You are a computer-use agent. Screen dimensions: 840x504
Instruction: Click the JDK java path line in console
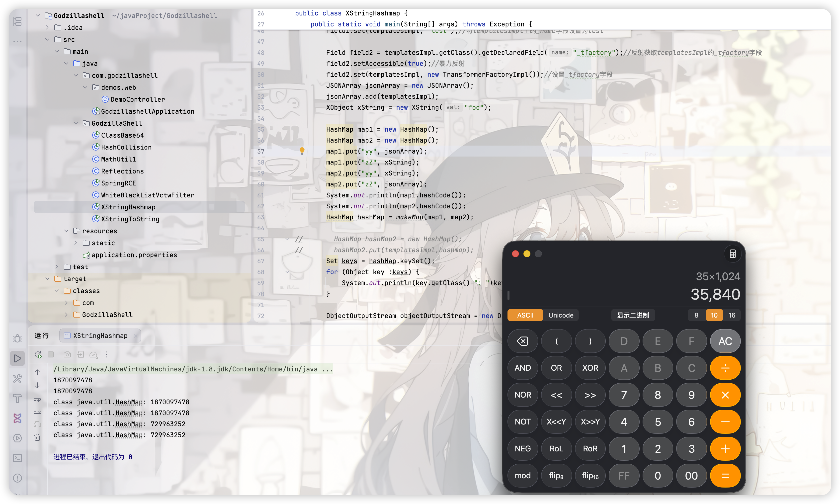point(193,369)
